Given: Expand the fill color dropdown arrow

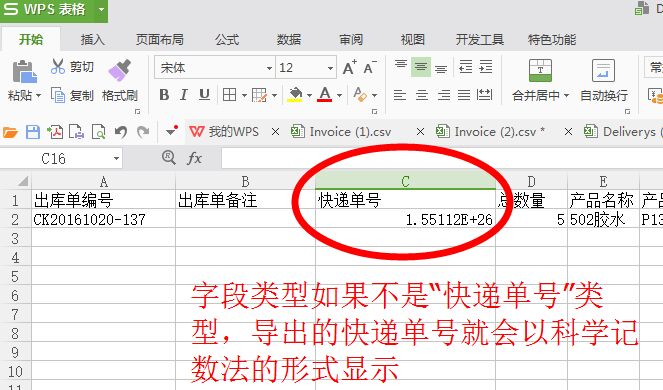Looking at the screenshot, I should (309, 96).
